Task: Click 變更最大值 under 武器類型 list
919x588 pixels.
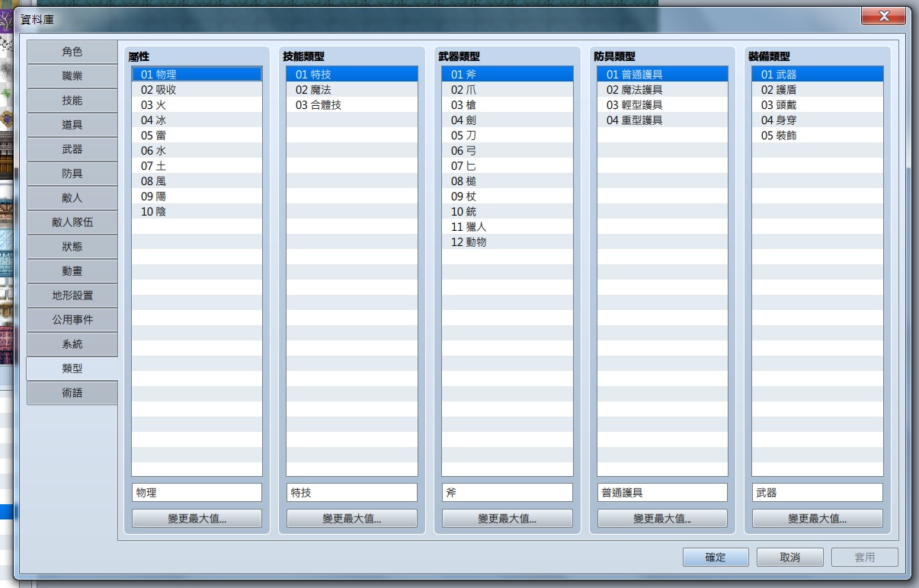Action: pyautogui.click(x=508, y=519)
